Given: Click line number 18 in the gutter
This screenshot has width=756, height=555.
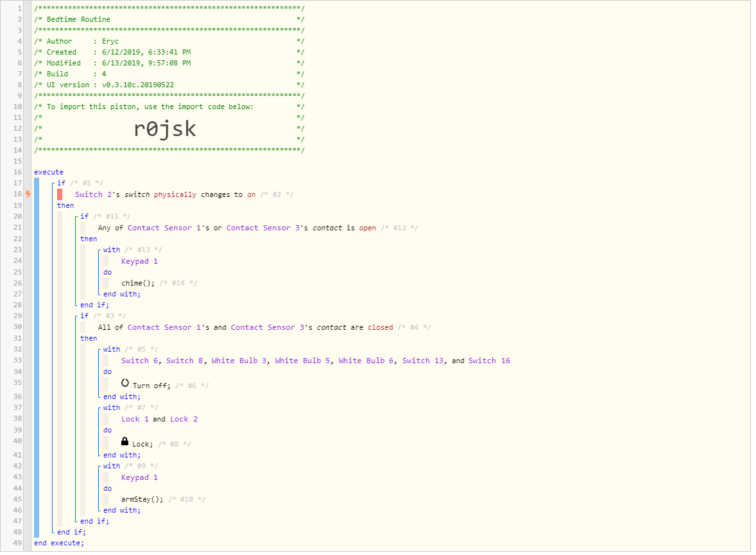Looking at the screenshot, I should click(x=17, y=194).
